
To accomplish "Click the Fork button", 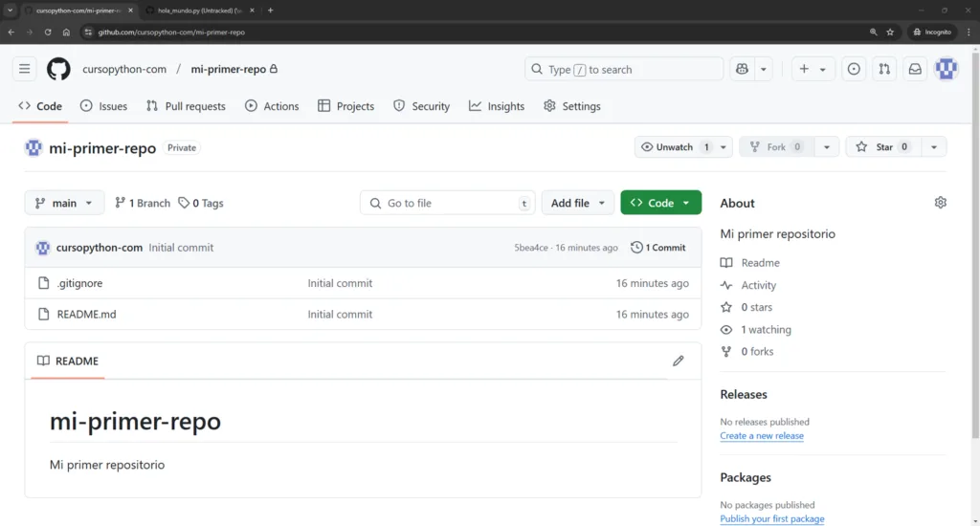I will (x=775, y=147).
